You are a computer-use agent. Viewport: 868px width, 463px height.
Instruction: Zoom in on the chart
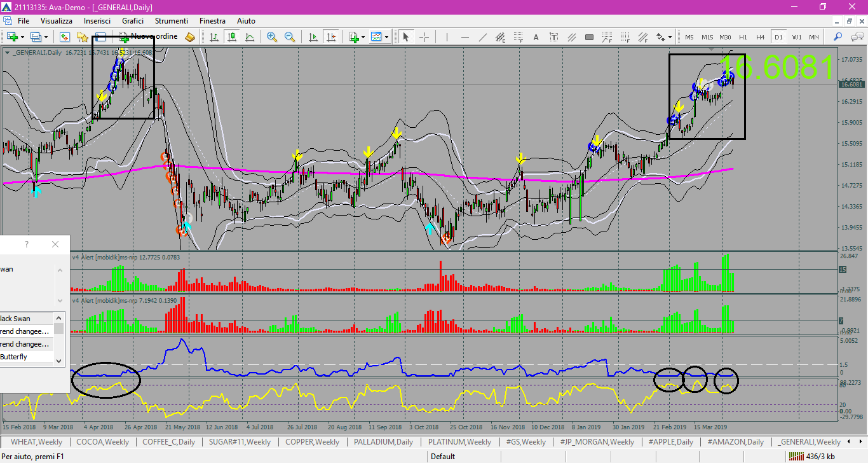(x=272, y=37)
